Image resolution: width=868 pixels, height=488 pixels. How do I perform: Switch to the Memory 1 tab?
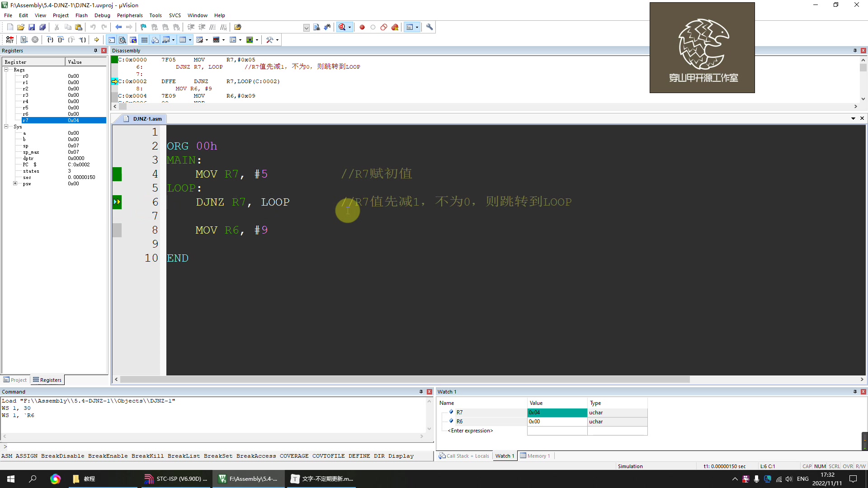[535, 456]
